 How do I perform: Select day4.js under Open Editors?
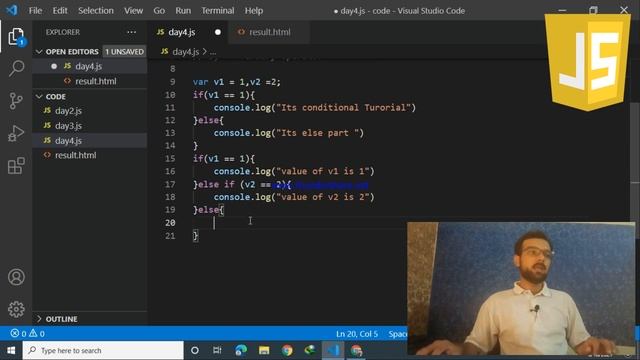(x=90, y=66)
